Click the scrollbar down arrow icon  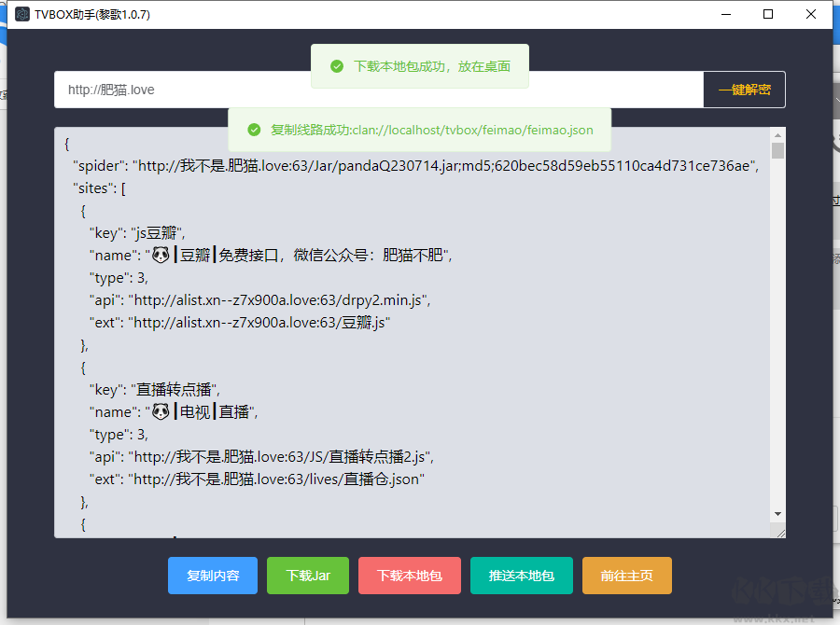[777, 513]
